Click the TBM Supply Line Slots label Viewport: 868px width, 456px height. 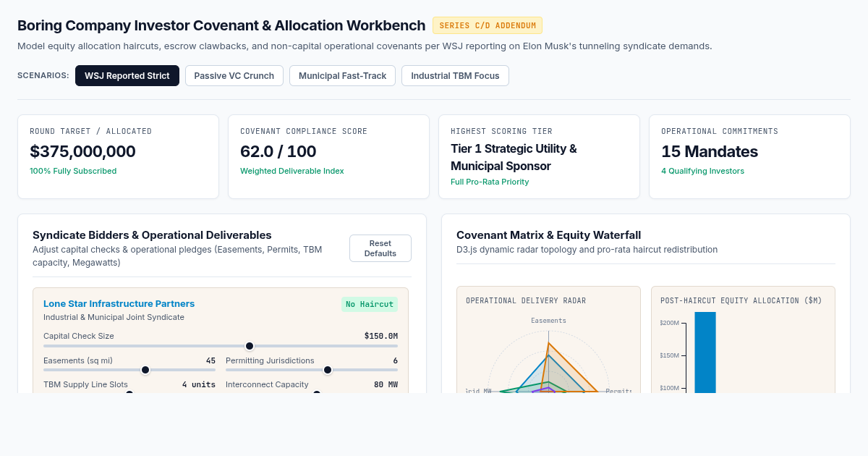click(85, 384)
